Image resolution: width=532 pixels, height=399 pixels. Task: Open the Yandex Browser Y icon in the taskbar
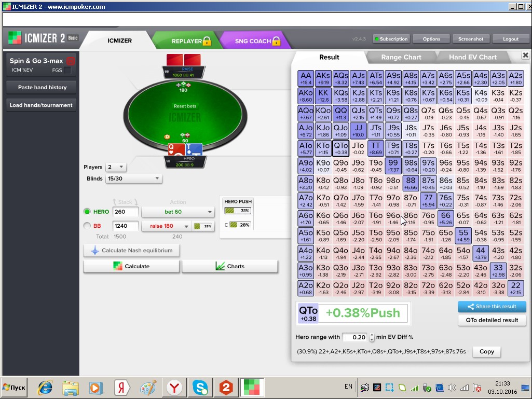coord(174,387)
